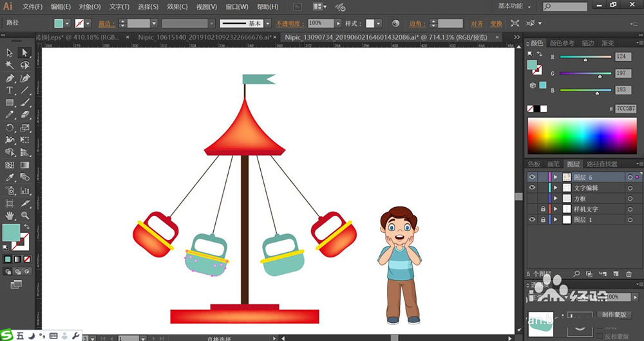This screenshot has height=341, width=644.
Task: Select the Rotate tool
Action: [x=10, y=127]
